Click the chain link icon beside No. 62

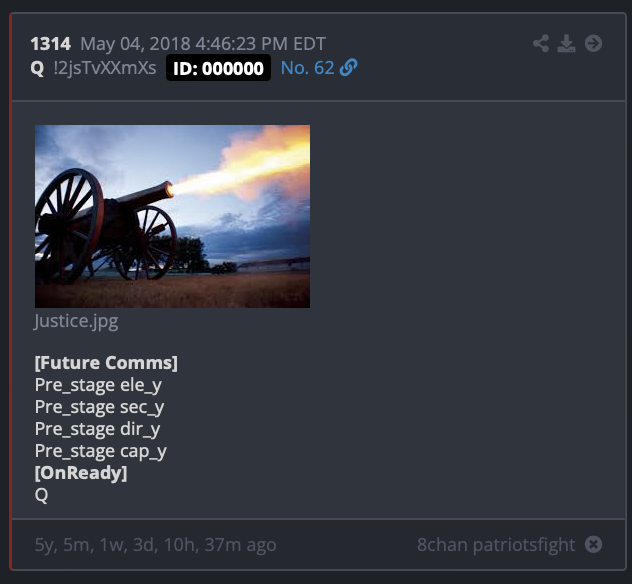pyautogui.click(x=348, y=67)
